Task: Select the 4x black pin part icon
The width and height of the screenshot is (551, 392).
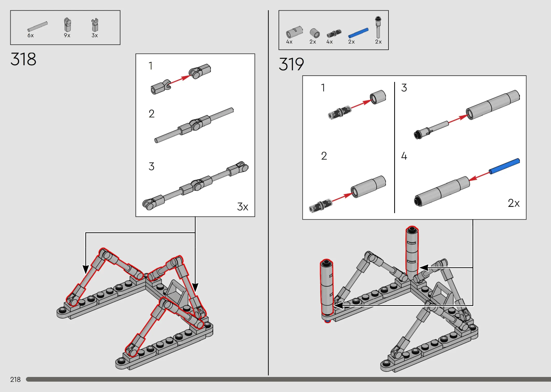Action: 334,34
